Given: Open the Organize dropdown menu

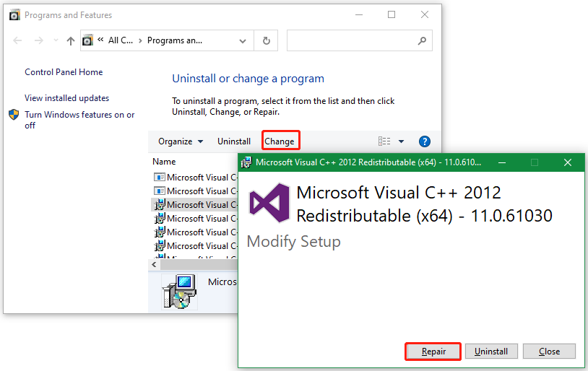Looking at the screenshot, I should tap(181, 141).
